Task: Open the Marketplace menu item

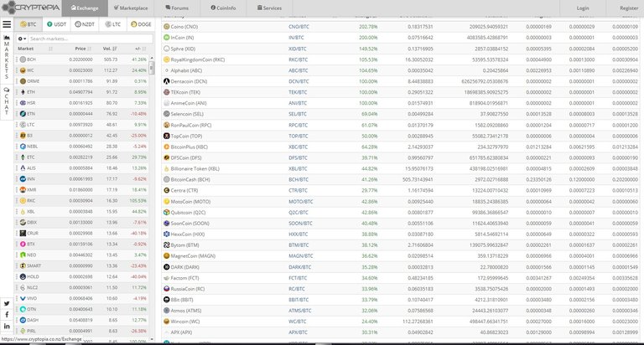Action: click(131, 8)
